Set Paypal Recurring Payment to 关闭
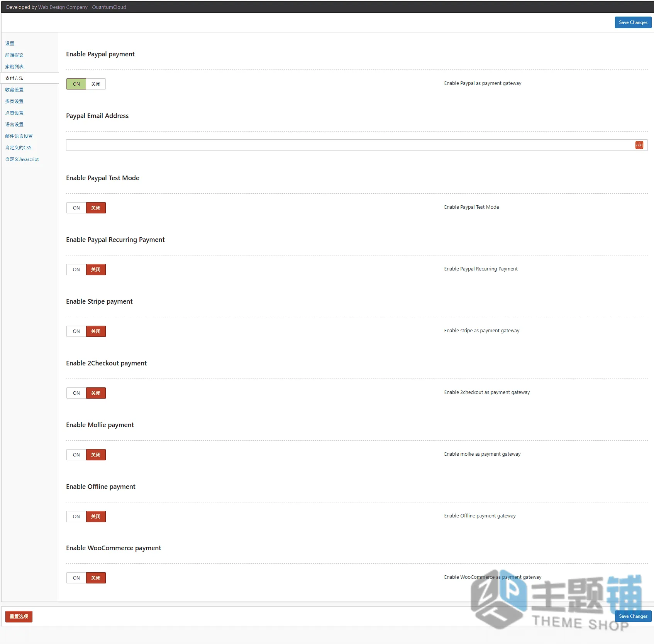Viewport: 654px width, 644px height. [x=96, y=270]
